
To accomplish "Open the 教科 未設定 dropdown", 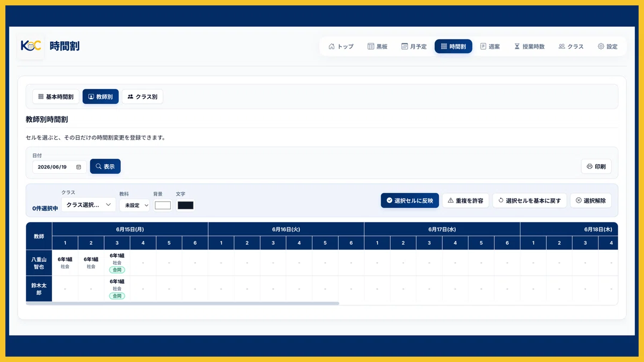I will click(x=134, y=205).
